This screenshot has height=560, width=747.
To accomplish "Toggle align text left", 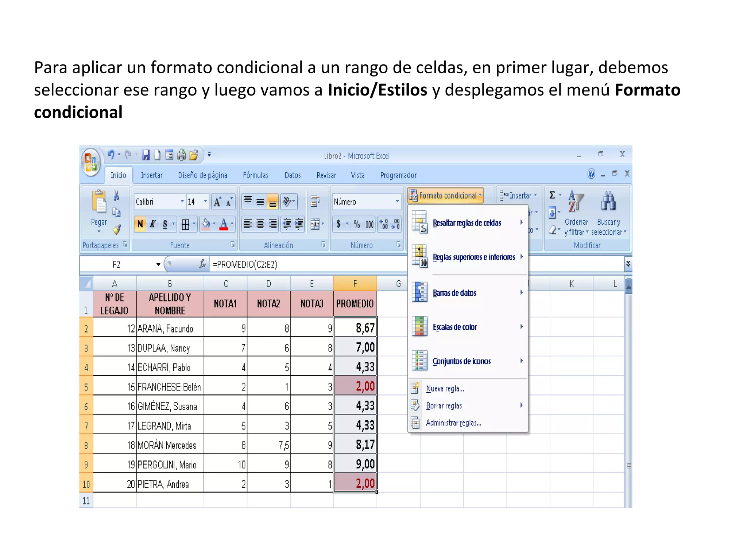I will [248, 224].
